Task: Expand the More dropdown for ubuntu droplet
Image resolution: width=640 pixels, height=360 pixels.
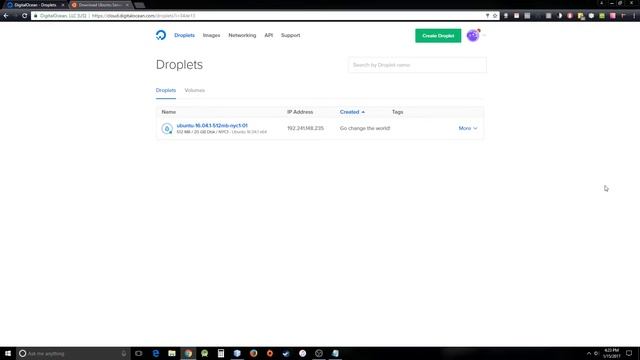Action: click(x=468, y=128)
